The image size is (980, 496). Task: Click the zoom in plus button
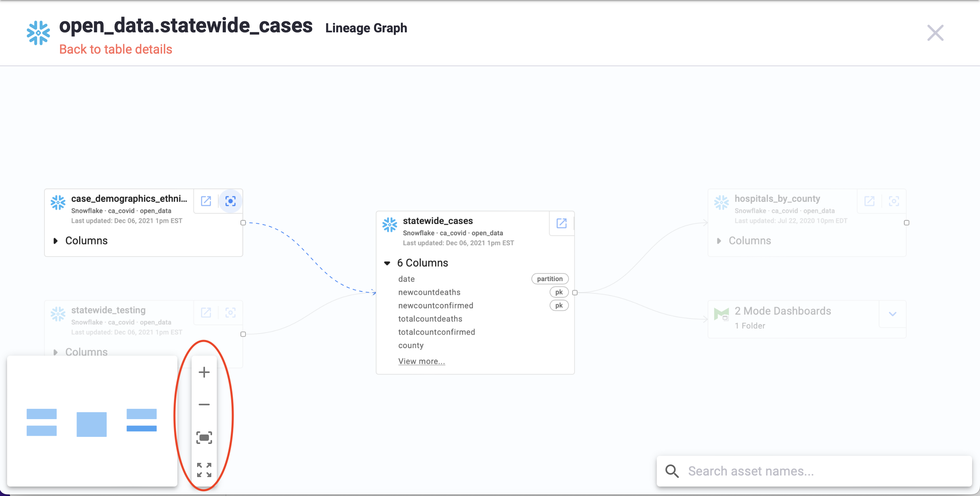pos(204,372)
